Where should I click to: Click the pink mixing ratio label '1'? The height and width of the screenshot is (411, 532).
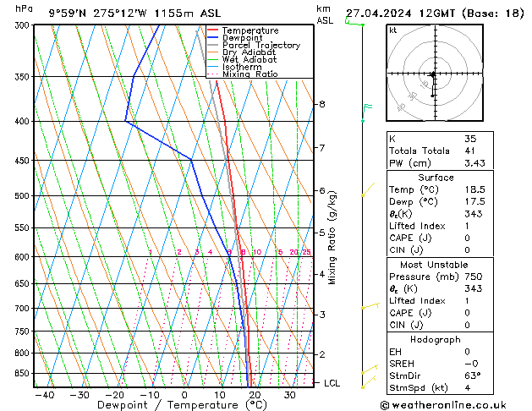151,252
